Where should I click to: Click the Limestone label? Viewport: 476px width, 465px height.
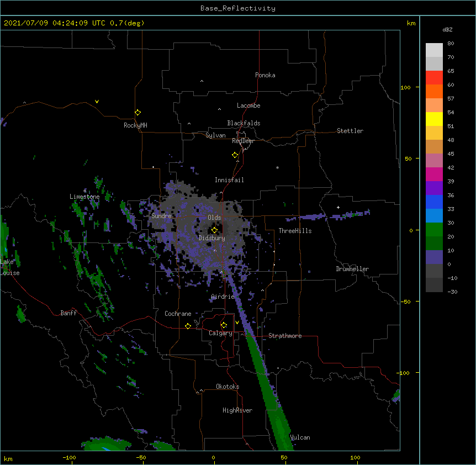(x=84, y=197)
